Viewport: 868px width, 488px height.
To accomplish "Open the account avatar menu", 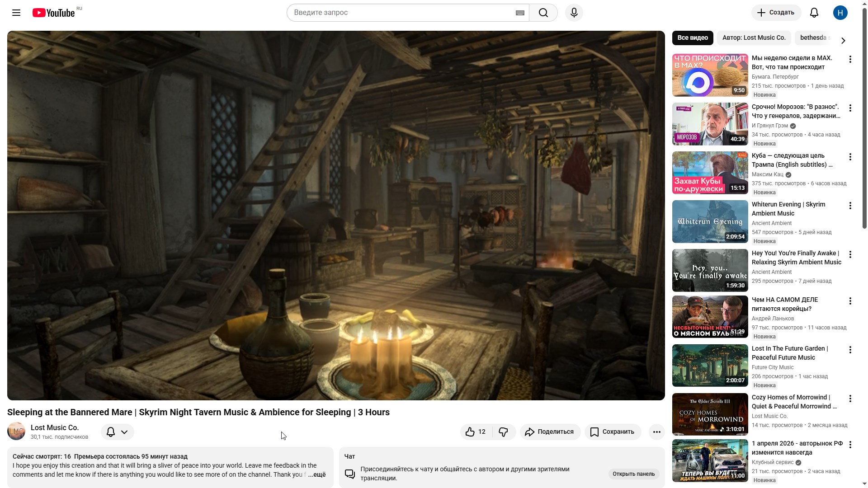I will (840, 13).
